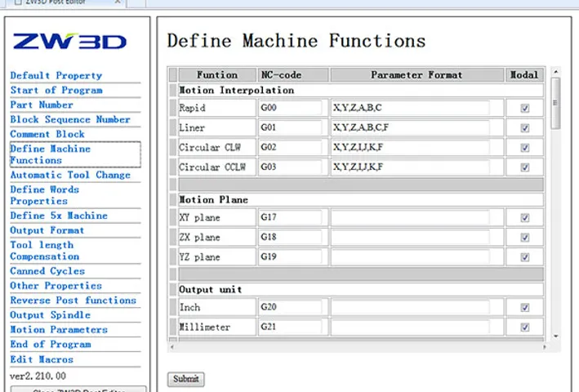This screenshot has height=392, width=579.
Task: Select the Circular CCLW function cell
Action: click(x=217, y=167)
